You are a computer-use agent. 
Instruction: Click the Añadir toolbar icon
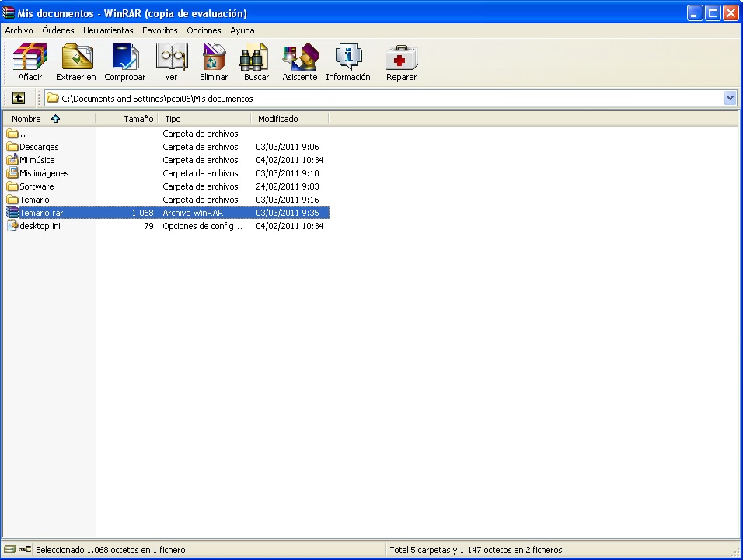(x=30, y=57)
